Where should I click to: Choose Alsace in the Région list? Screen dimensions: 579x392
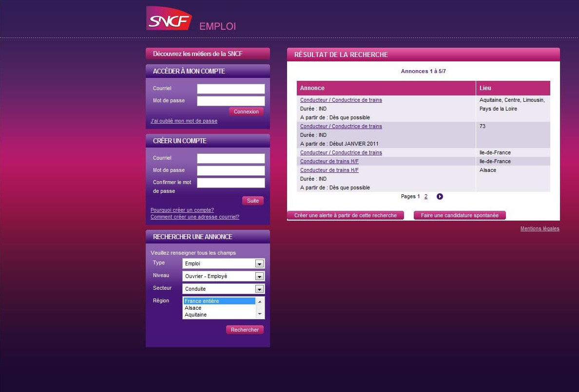[219, 308]
